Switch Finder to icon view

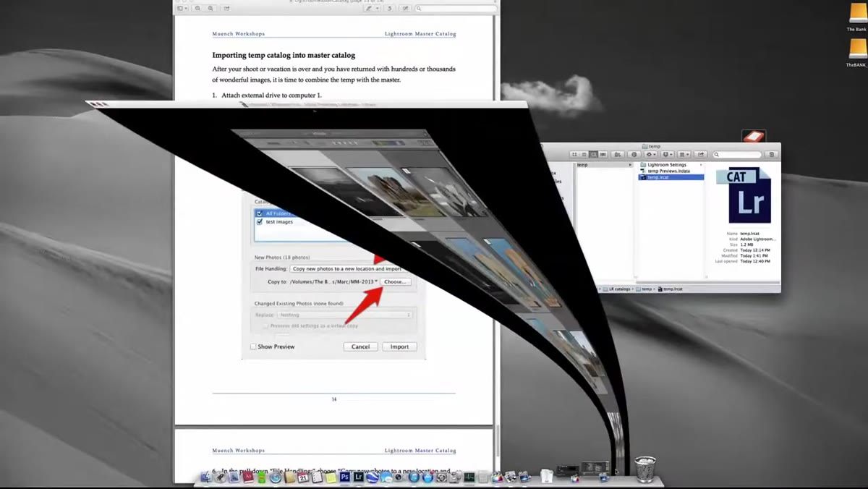point(574,154)
